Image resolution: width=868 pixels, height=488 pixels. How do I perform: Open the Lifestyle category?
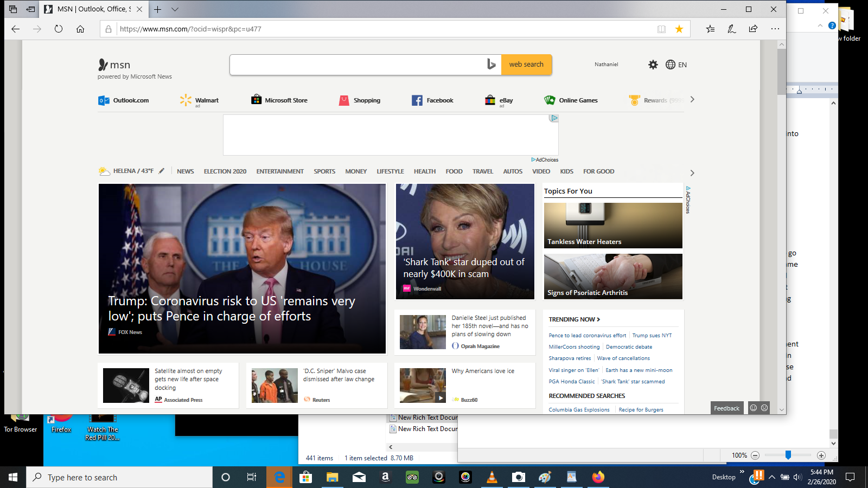(x=391, y=171)
